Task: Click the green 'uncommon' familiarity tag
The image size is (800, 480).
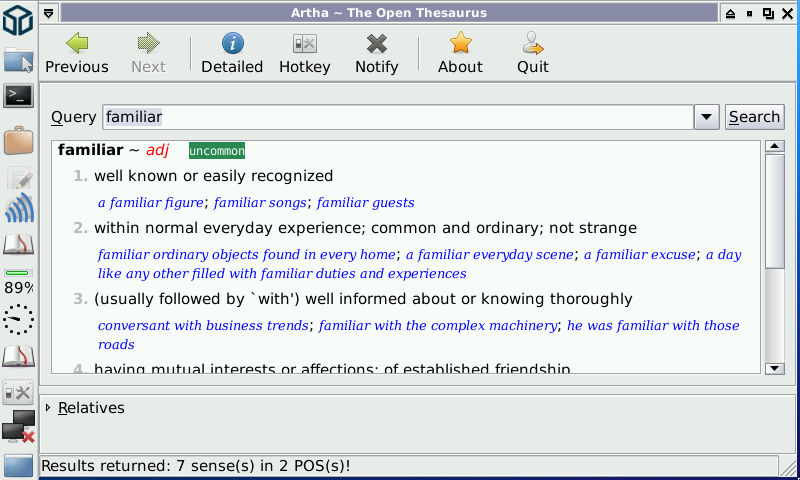Action: pos(217,150)
